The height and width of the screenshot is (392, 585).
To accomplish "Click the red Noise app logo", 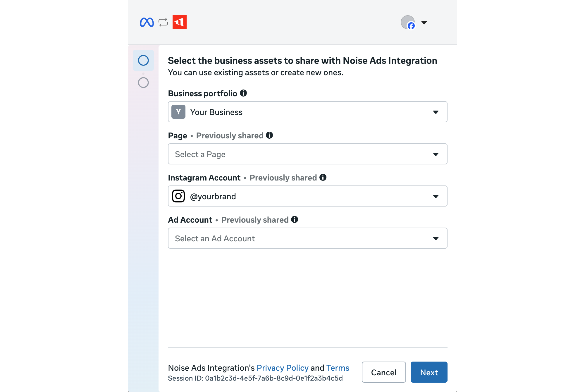I will click(180, 22).
